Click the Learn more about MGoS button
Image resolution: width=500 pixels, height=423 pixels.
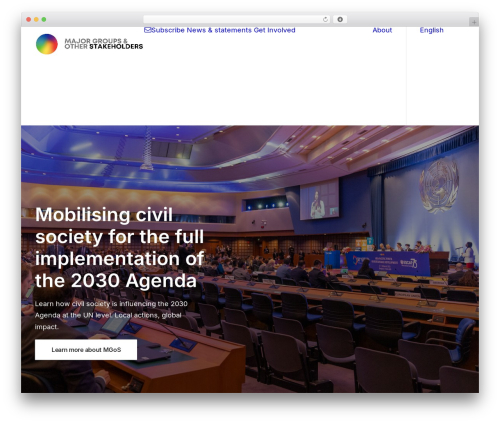pyautogui.click(x=86, y=350)
